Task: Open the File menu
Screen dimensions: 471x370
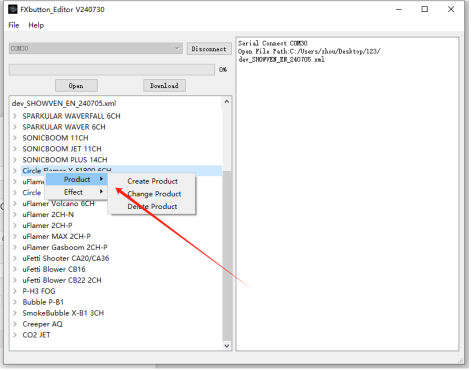Action: (x=14, y=25)
